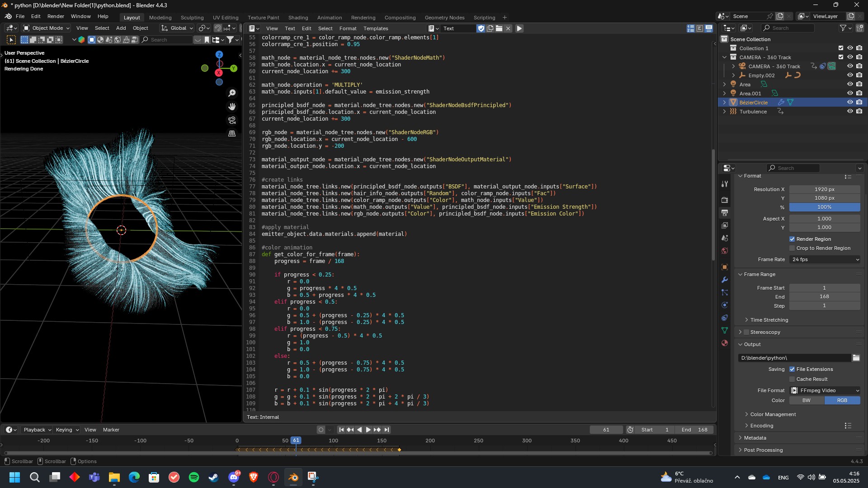Switch to Geometry Nodes workspace tab

444,18
